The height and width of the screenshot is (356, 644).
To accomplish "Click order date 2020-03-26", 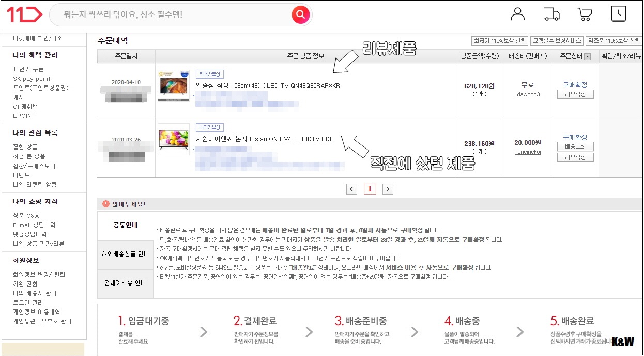I will [126, 140].
